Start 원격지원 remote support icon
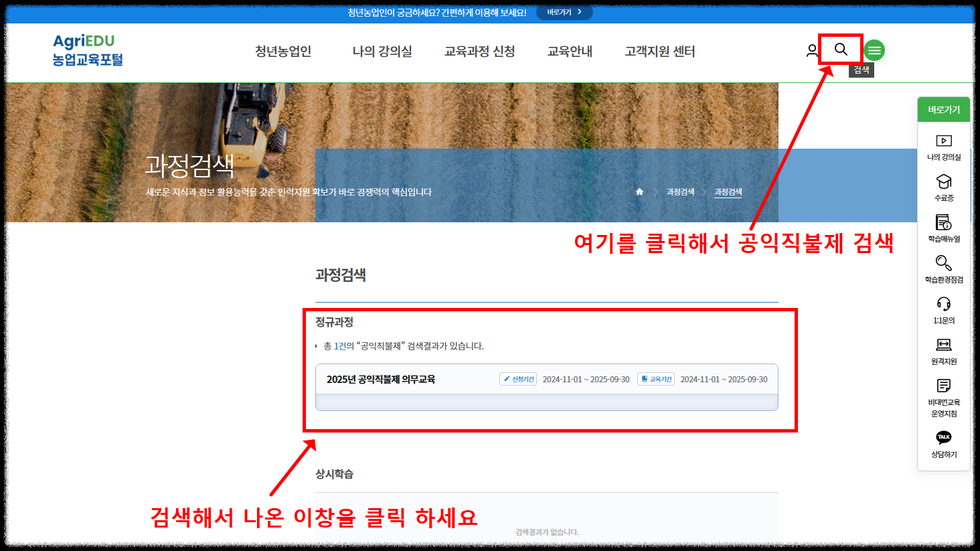 [x=944, y=345]
